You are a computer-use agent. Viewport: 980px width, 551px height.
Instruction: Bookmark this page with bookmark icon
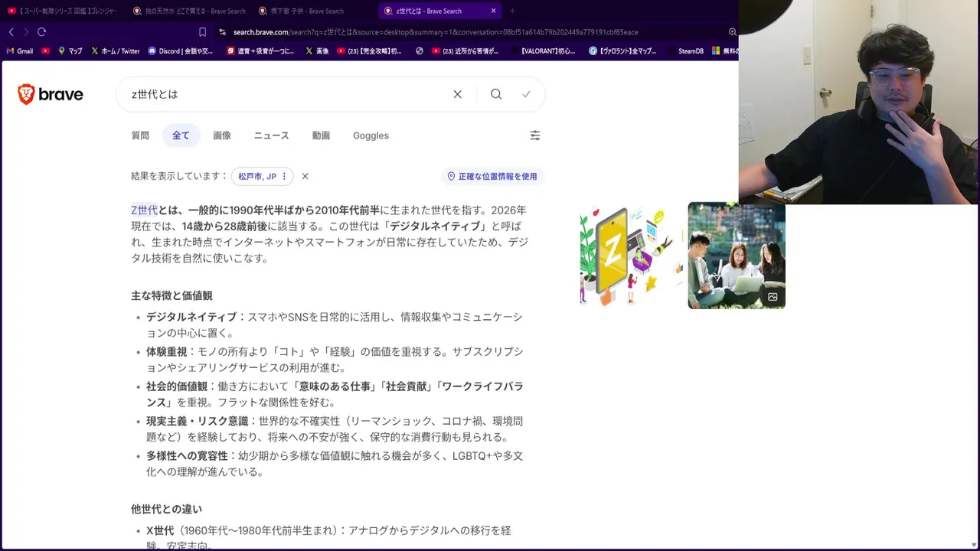[202, 32]
